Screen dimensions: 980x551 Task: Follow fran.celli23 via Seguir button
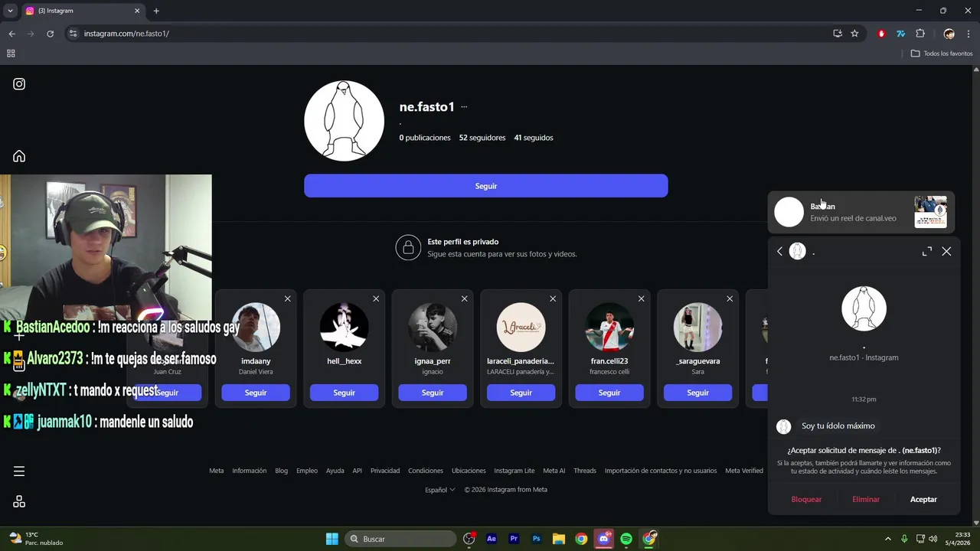tap(609, 393)
